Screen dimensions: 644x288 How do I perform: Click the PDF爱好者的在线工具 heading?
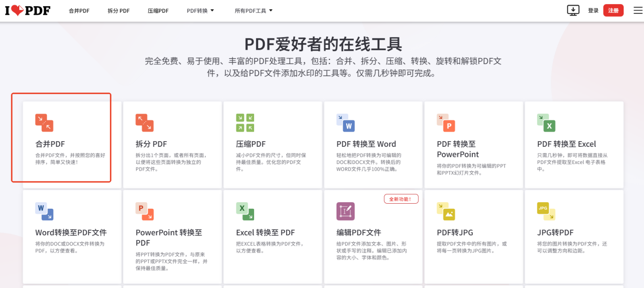tap(323, 44)
